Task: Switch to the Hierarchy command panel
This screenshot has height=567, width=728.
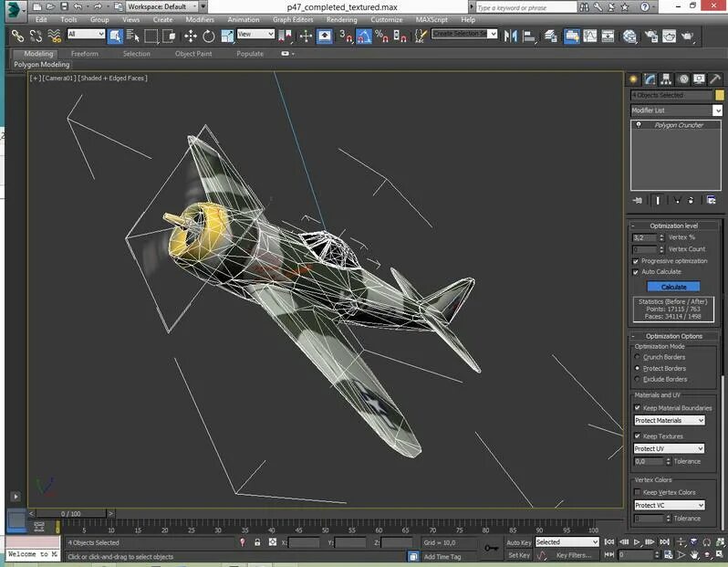Action: pos(666,79)
